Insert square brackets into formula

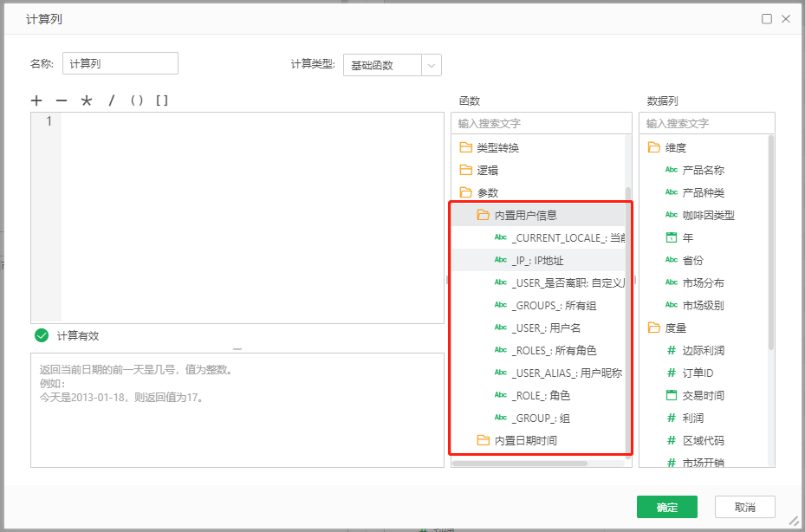(x=162, y=101)
